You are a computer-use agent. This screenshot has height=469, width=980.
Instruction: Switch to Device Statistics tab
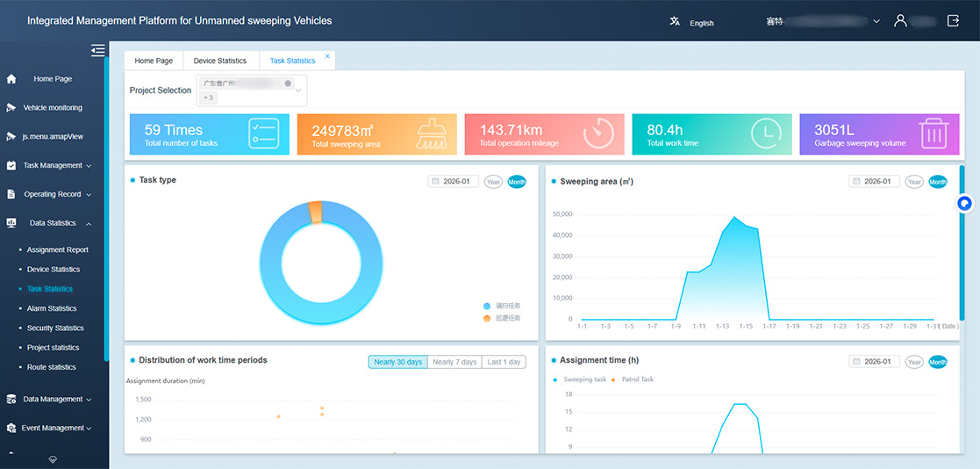click(220, 61)
